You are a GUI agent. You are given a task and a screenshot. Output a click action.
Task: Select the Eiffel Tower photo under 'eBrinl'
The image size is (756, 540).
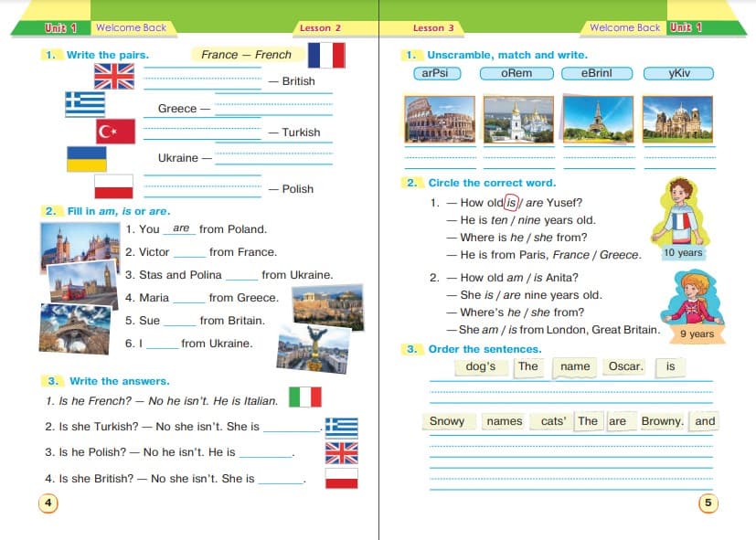click(x=598, y=119)
